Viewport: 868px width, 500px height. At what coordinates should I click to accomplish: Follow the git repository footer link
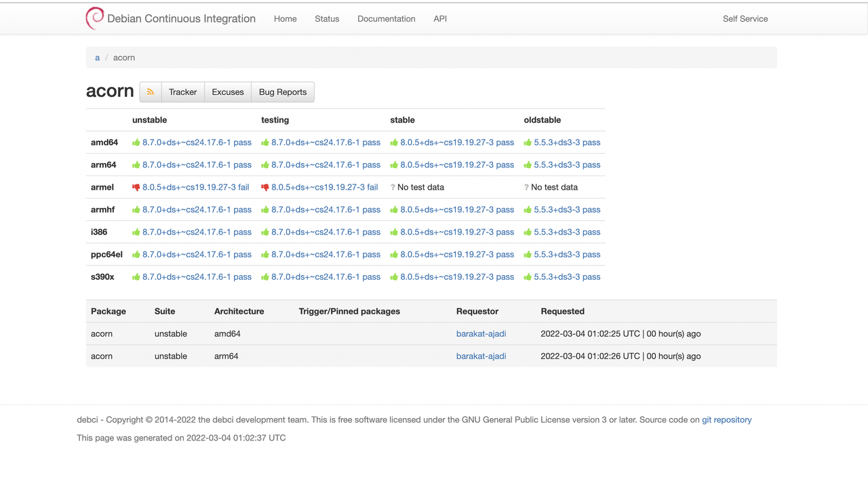[x=727, y=419]
